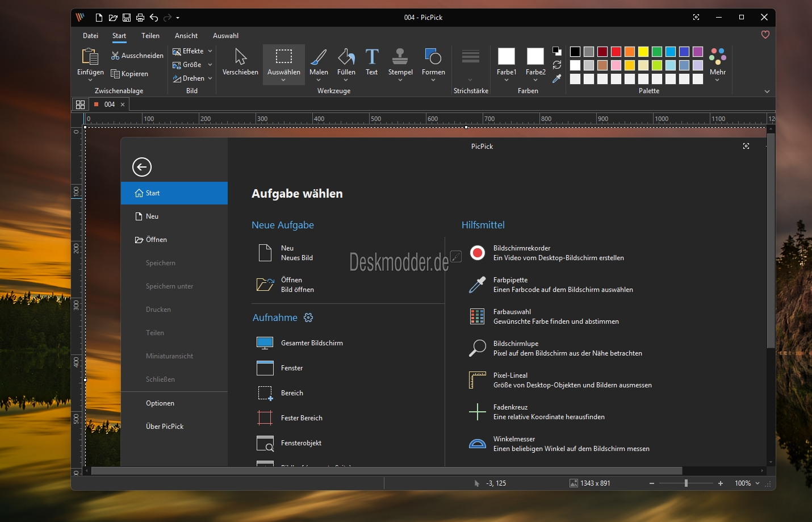Image resolution: width=812 pixels, height=522 pixels.
Task: Open the Größe dropdown
Action: [x=192, y=65]
